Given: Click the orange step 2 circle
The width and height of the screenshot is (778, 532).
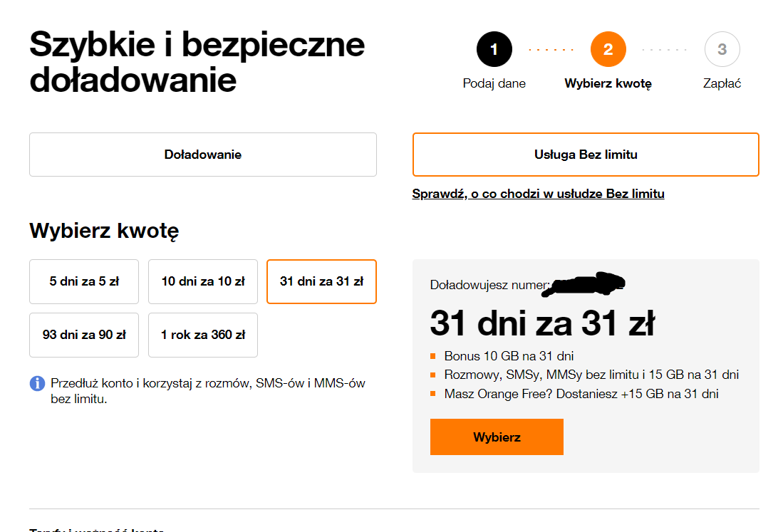Looking at the screenshot, I should coord(609,49).
